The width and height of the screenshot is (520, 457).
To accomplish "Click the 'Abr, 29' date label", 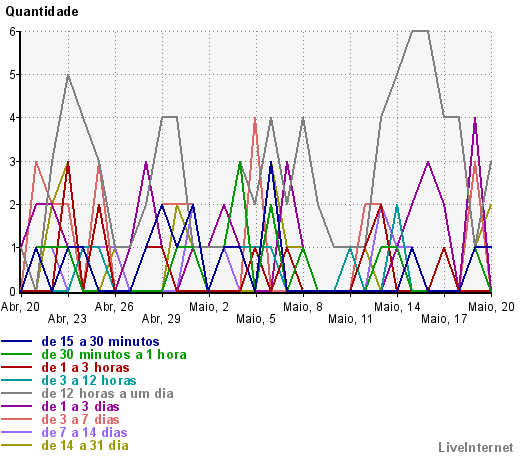I will tap(161, 319).
